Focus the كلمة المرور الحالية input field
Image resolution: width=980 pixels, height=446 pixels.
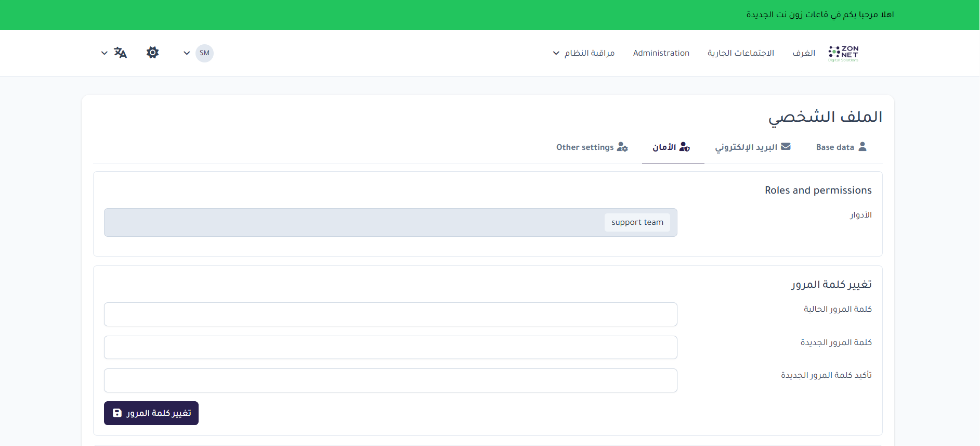tap(390, 314)
